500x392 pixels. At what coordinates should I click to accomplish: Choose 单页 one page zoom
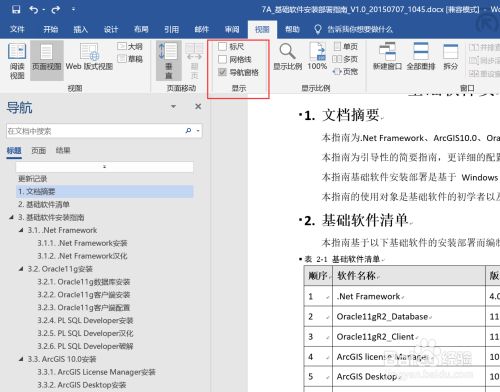coord(346,46)
